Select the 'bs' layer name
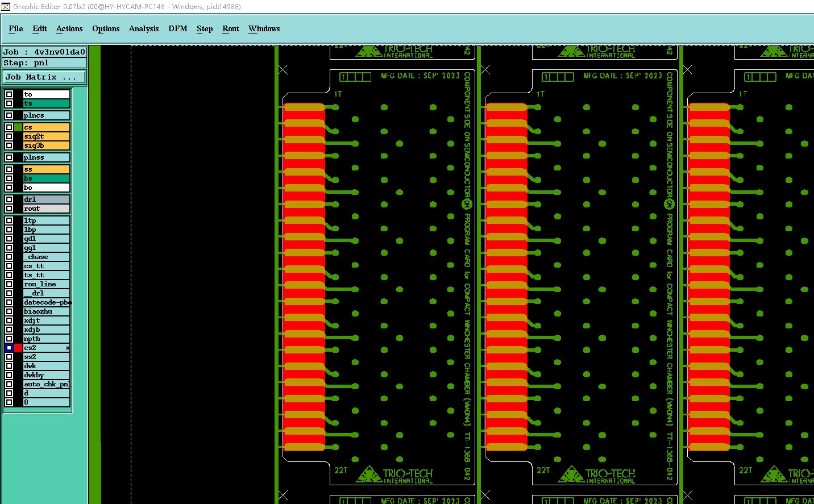This screenshot has width=814, height=504. pyautogui.click(x=47, y=178)
